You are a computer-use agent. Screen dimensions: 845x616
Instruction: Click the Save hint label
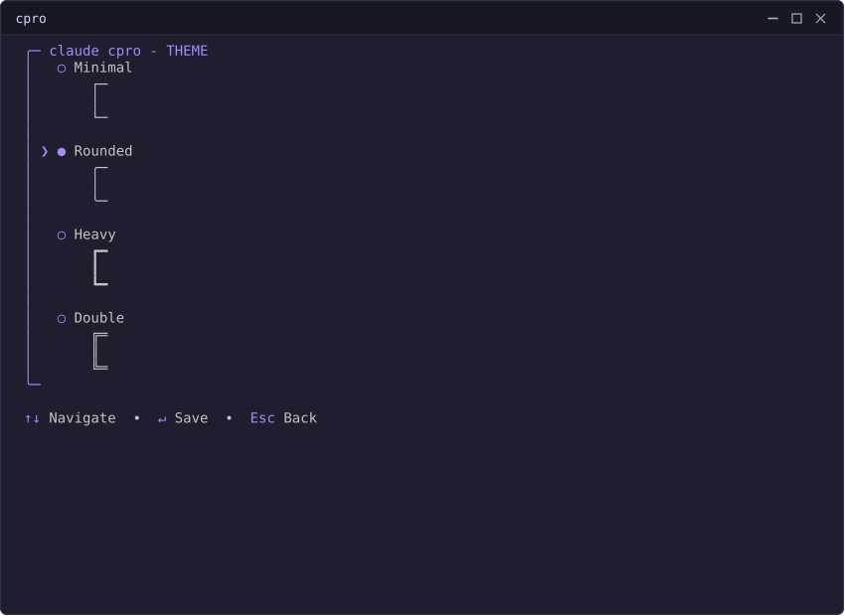tap(191, 418)
